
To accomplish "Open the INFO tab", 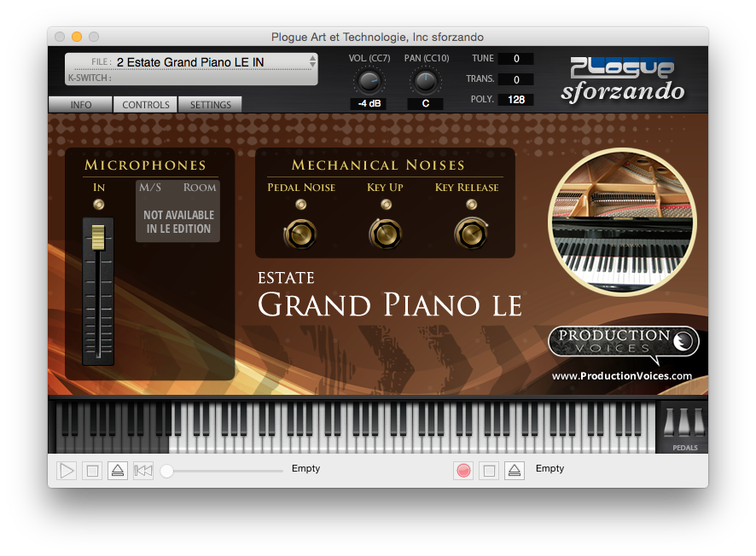I will click(80, 105).
